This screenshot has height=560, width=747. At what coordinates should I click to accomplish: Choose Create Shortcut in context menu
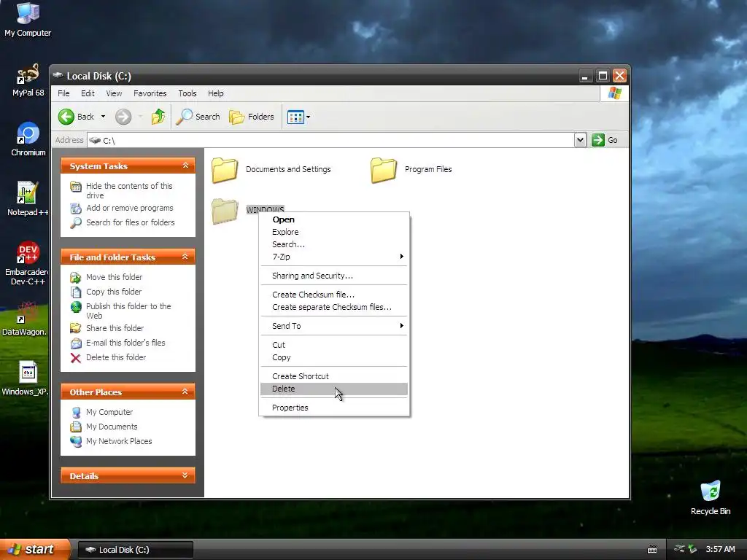pyautogui.click(x=334, y=376)
